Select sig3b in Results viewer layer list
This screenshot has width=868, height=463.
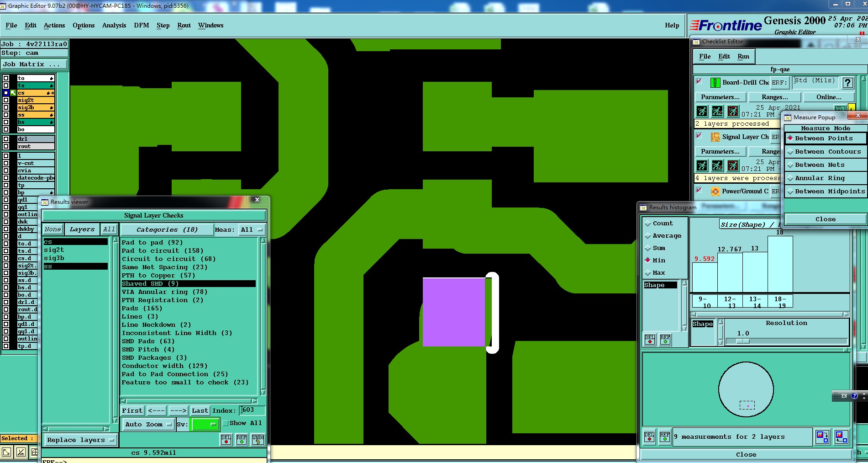pos(75,258)
